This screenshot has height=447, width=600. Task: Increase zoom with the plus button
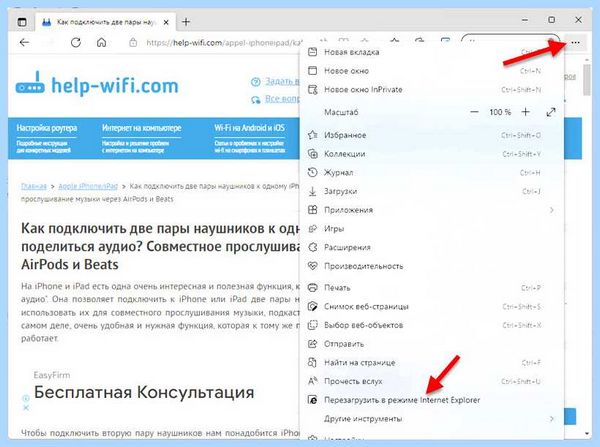click(526, 112)
